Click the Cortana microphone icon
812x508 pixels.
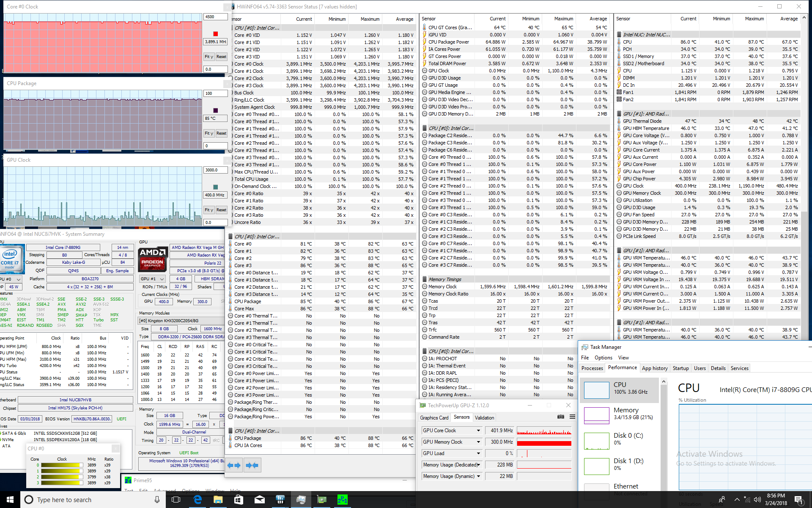157,500
